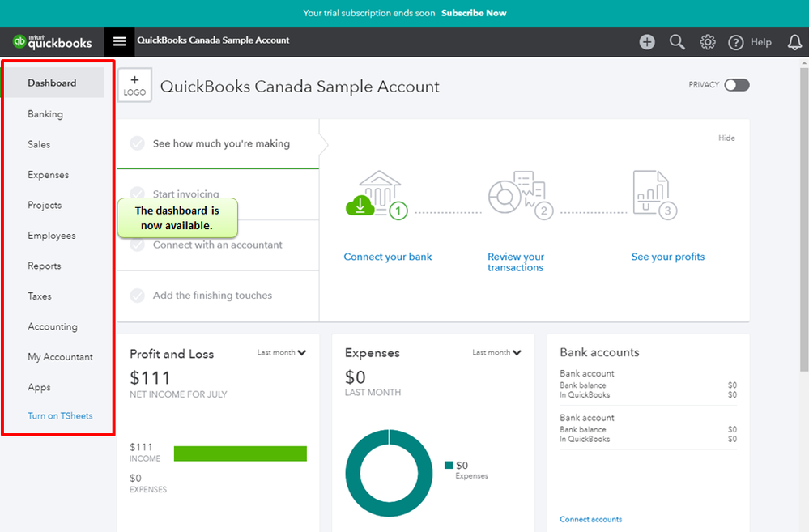Open Expenses Last month dropdown
Screen dimensions: 809x532
click(497, 352)
